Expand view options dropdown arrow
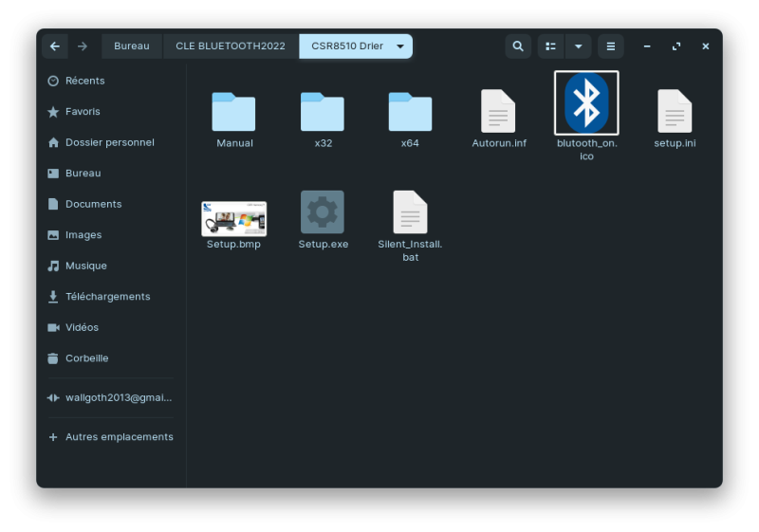The width and height of the screenshot is (759, 532). [578, 46]
